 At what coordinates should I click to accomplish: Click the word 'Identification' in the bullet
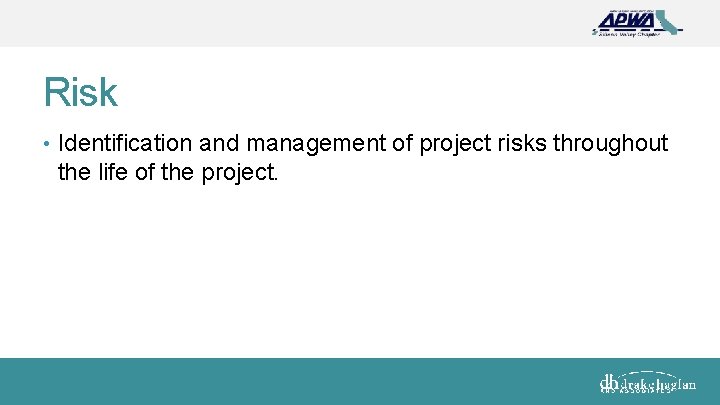125,143
